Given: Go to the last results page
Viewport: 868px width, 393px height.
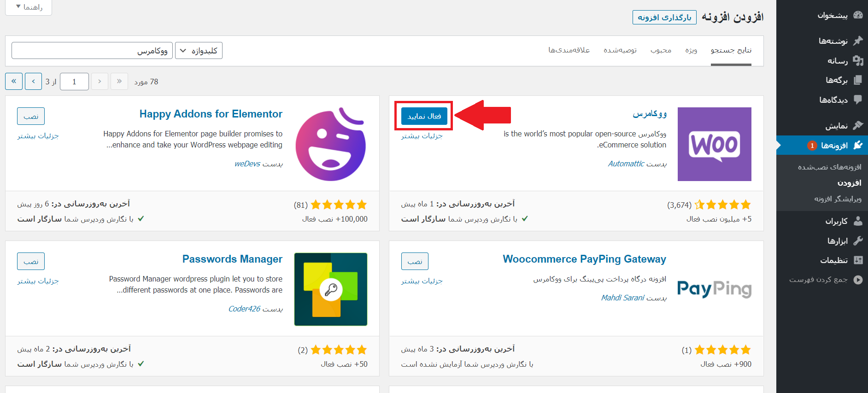Looking at the screenshot, I should click(13, 82).
